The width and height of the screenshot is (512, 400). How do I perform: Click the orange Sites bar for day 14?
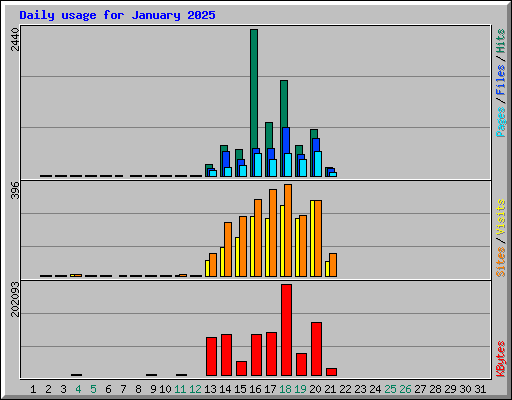[228, 249]
